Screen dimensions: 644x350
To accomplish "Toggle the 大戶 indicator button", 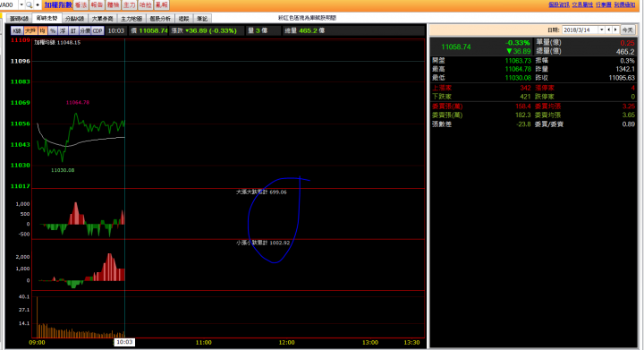I will 30,30.
